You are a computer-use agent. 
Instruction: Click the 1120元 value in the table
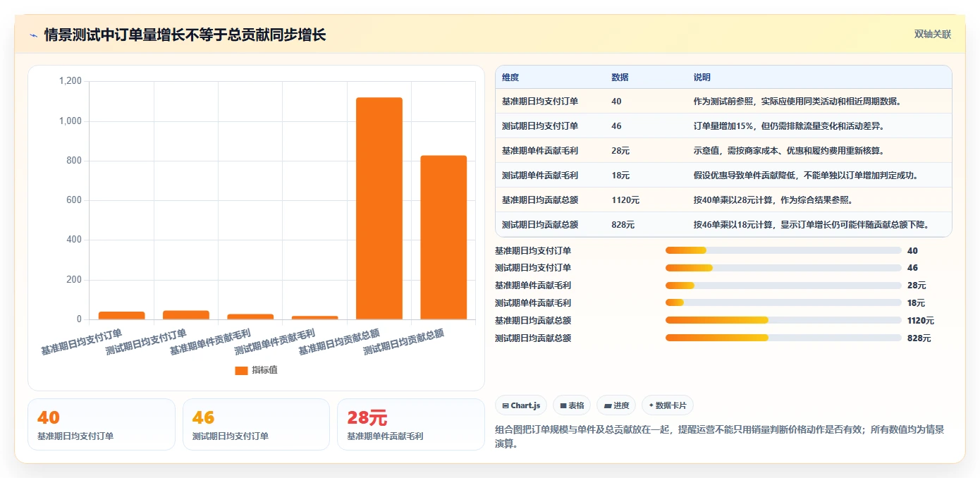[x=625, y=200]
